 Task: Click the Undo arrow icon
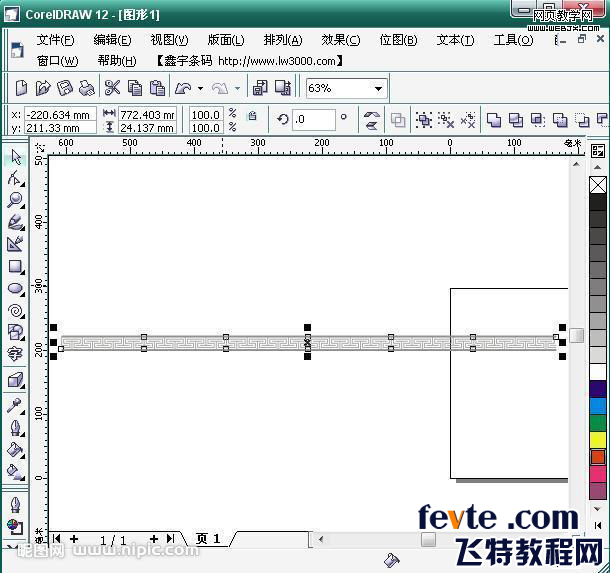pyautogui.click(x=183, y=88)
